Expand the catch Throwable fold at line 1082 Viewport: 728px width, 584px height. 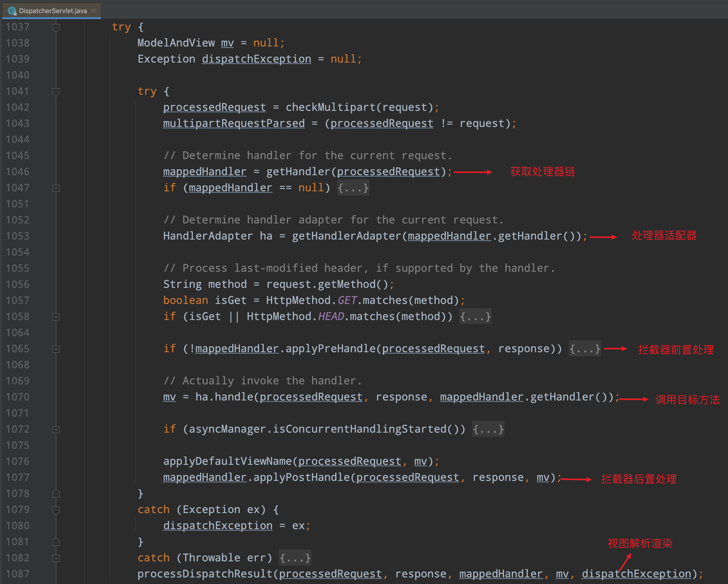(56, 558)
